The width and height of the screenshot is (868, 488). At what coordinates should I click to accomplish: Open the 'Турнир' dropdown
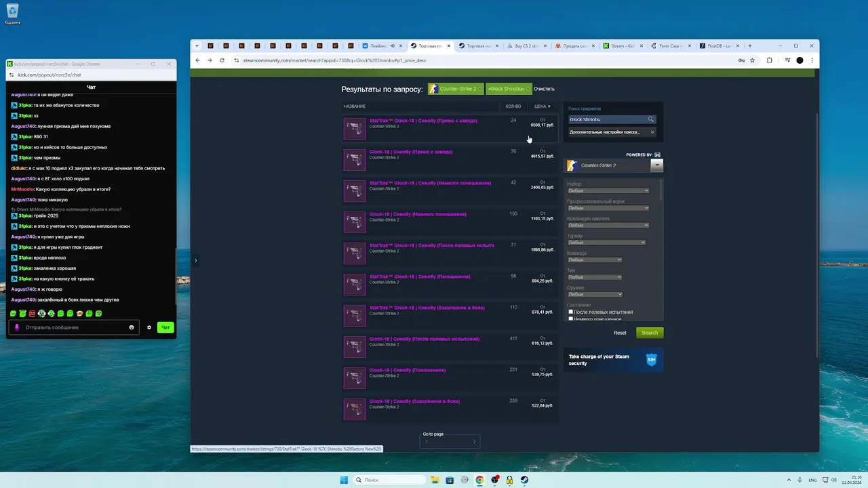coord(606,243)
